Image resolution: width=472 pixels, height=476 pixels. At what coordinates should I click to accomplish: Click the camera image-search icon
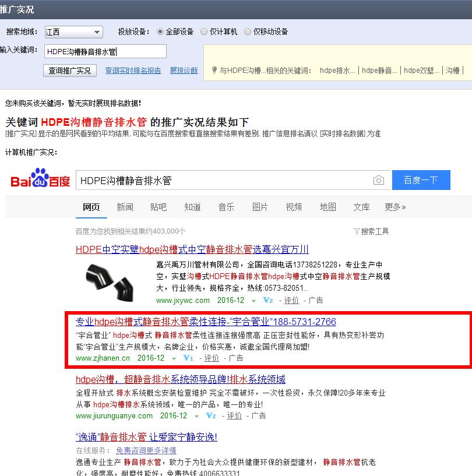pyautogui.click(x=379, y=181)
